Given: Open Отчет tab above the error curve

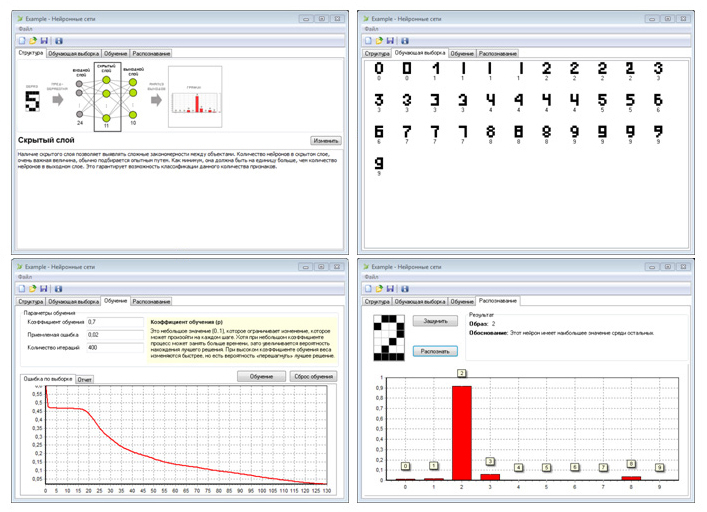Looking at the screenshot, I should click(84, 379).
